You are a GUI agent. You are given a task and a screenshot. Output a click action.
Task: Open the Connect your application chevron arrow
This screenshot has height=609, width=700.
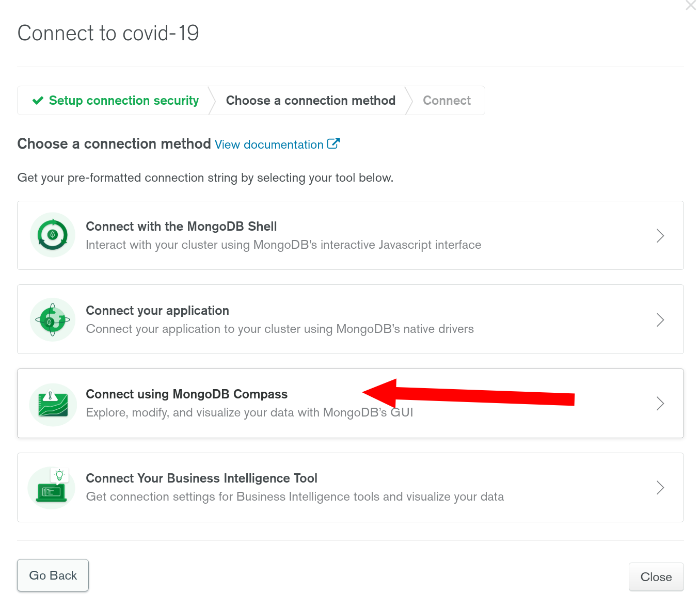point(660,320)
